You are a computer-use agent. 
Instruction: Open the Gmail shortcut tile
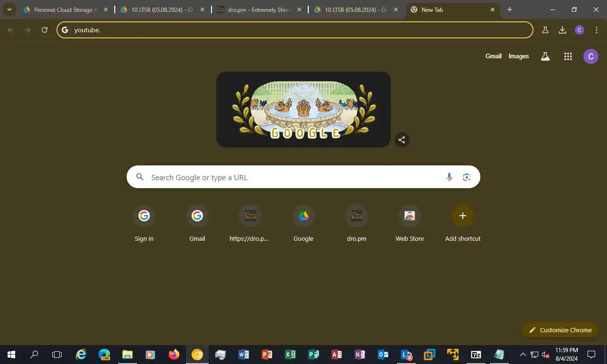197,224
